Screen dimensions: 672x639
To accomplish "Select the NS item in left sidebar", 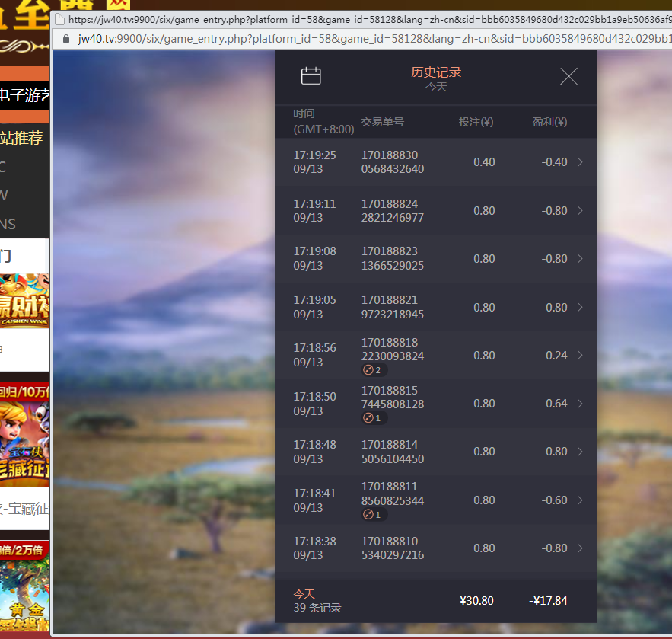I will click(x=8, y=224).
